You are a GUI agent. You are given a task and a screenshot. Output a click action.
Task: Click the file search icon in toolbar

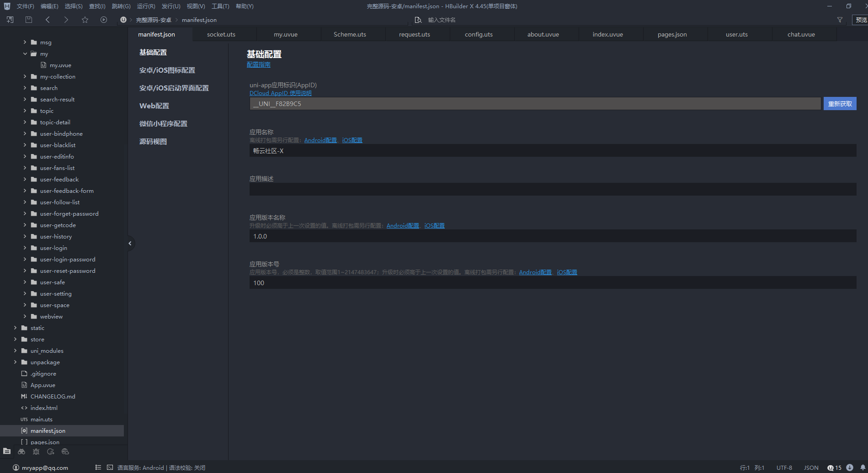click(x=418, y=20)
